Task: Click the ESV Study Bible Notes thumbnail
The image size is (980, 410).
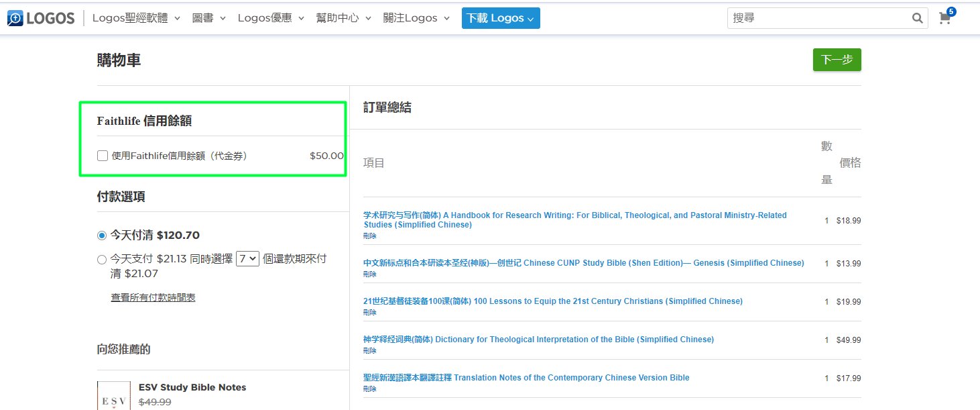Action: click(x=113, y=396)
